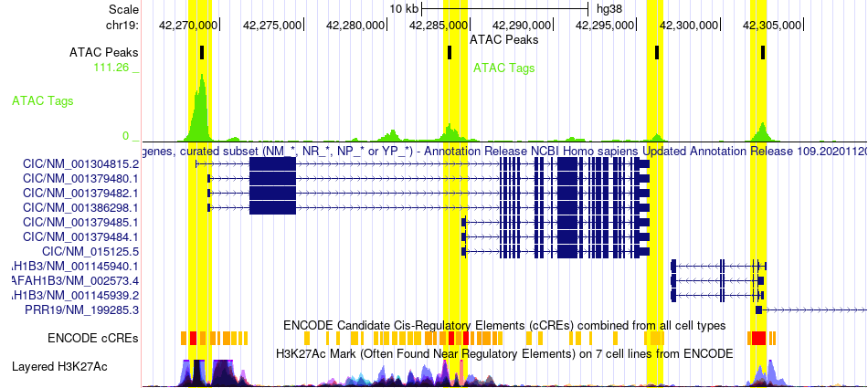
Task: Click the chr19 position label in the ruler
Action: coord(122,25)
